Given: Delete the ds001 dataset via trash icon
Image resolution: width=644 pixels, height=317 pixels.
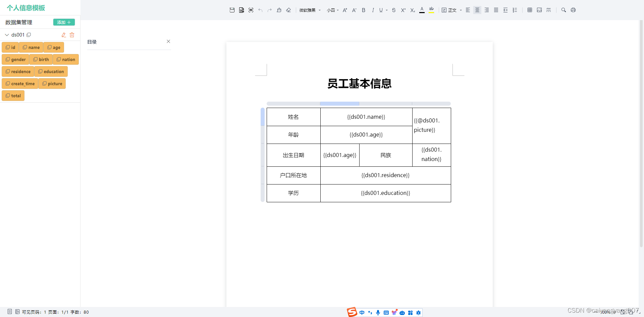Looking at the screenshot, I should point(72,35).
